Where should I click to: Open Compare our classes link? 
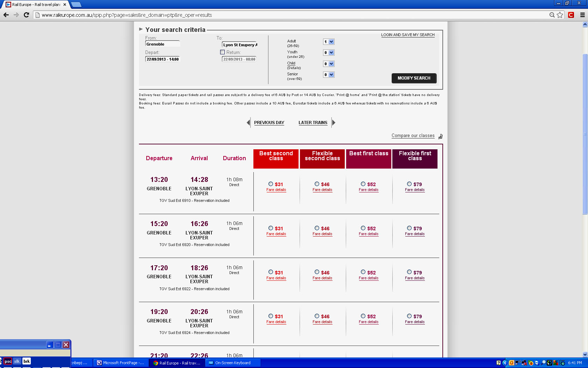413,136
